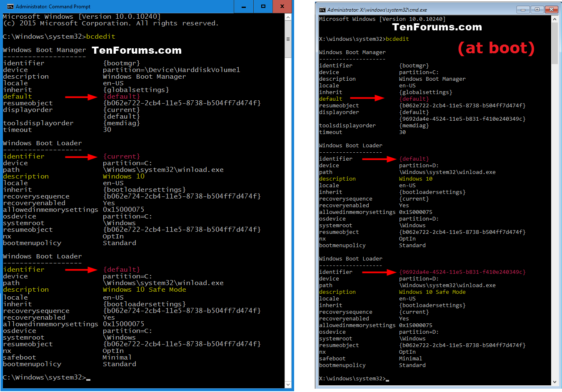
Task: Click "Minimal" value in the Command Prompt window
Action: pos(117,357)
